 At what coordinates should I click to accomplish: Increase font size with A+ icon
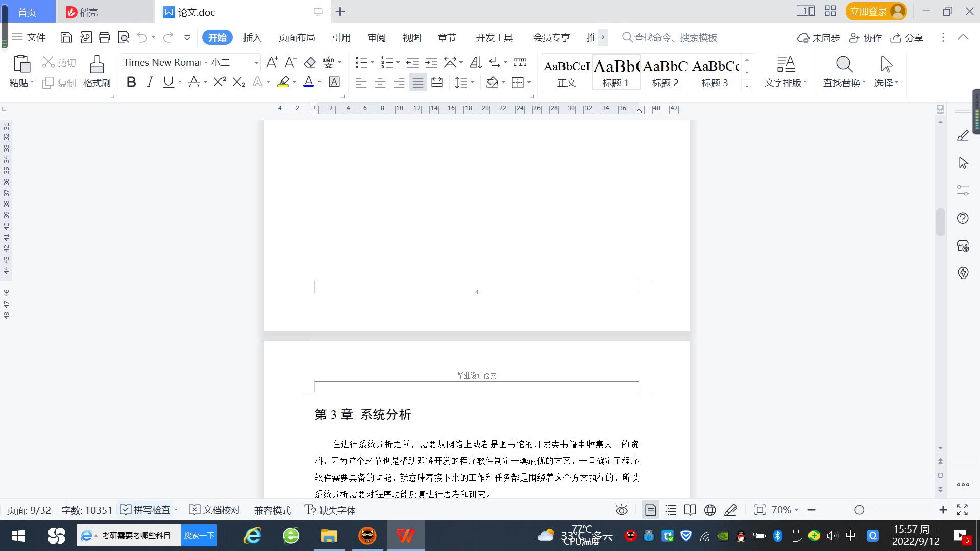pyautogui.click(x=272, y=62)
